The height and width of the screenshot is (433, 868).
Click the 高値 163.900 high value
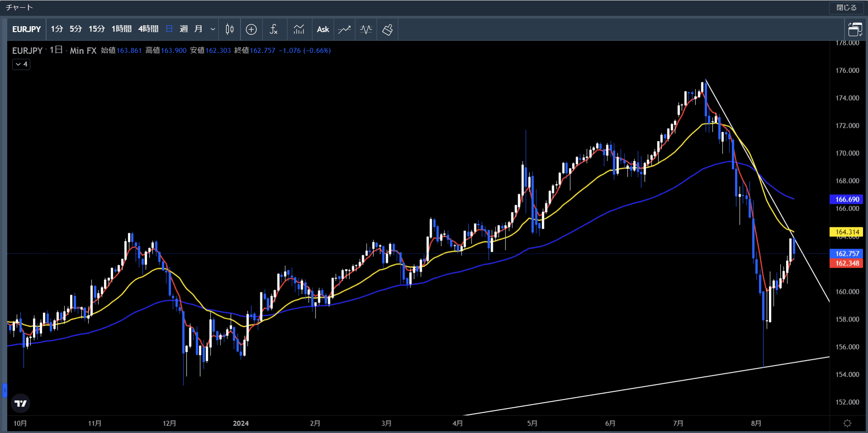click(166, 51)
